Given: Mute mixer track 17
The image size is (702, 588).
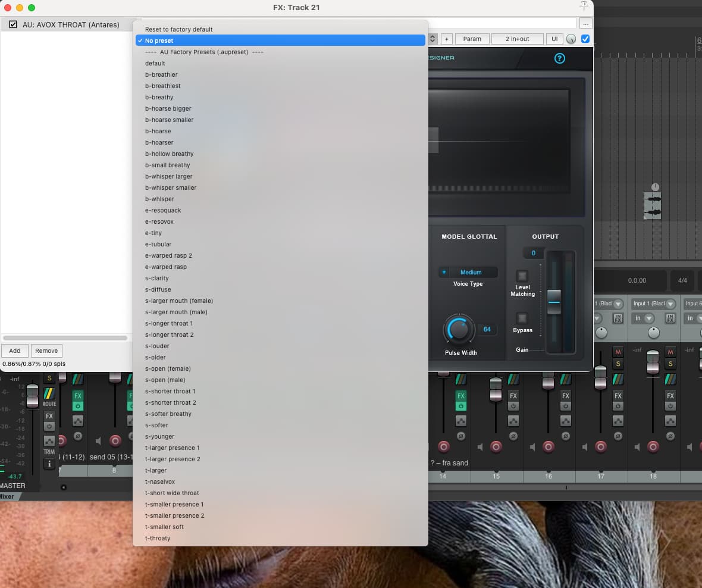Looking at the screenshot, I should coord(618,352).
